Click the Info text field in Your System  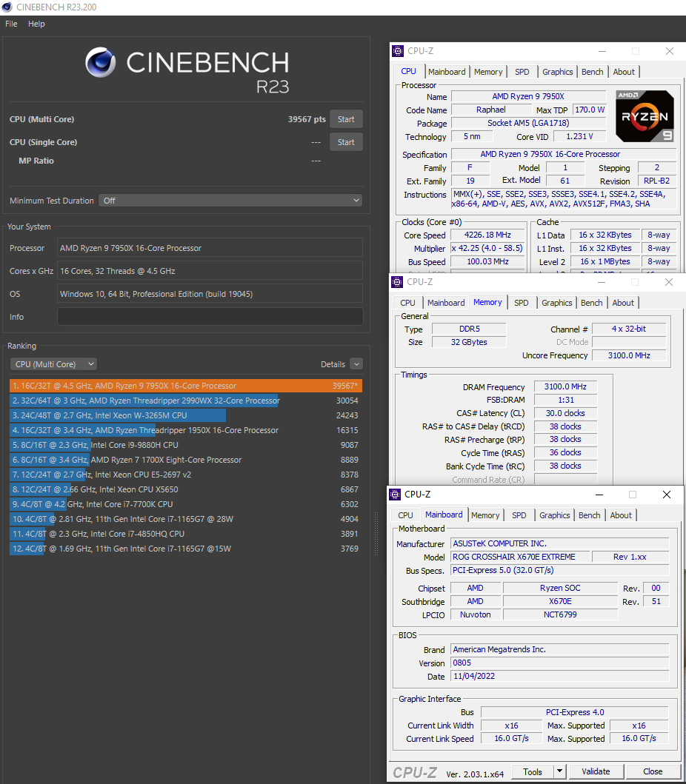(210, 317)
